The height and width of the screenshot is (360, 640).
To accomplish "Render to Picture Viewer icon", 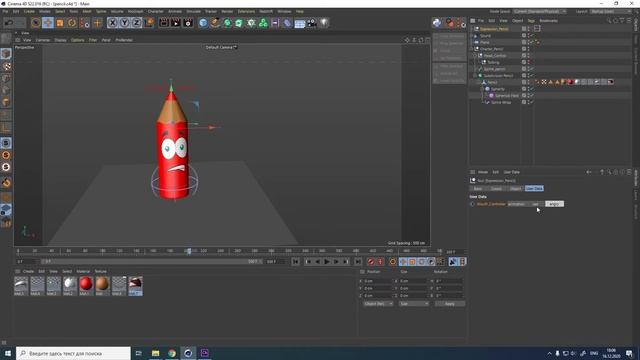I will pos(176,23).
